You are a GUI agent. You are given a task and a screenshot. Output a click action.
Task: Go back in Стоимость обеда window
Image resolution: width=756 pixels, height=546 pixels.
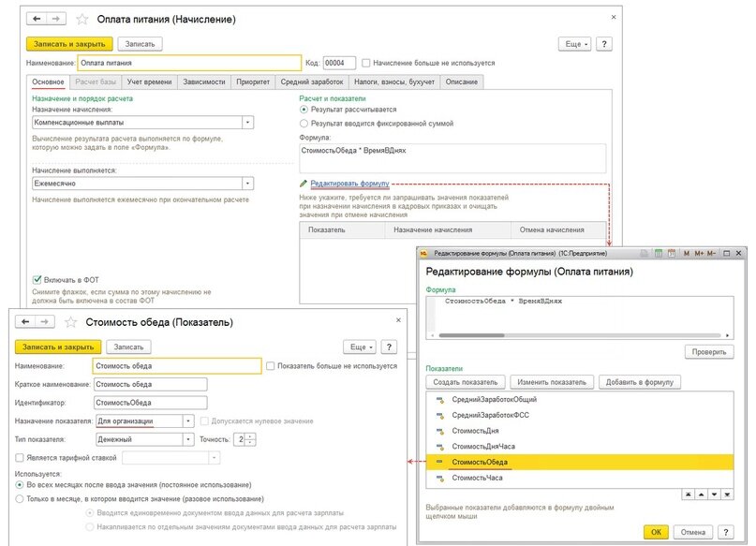25,321
